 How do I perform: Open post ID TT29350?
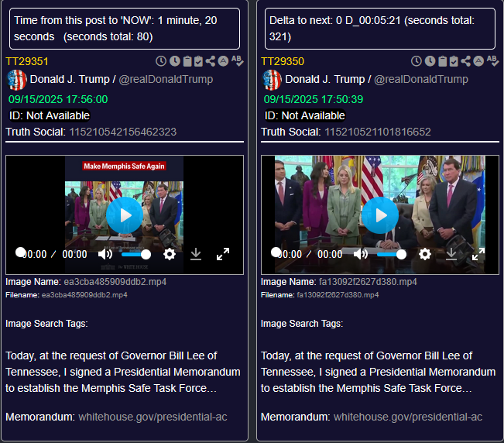click(x=283, y=61)
